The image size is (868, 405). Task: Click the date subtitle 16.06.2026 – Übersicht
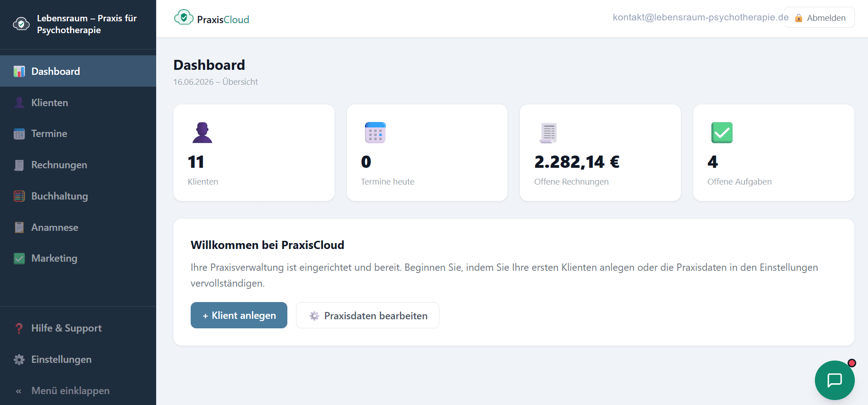pyautogui.click(x=216, y=82)
